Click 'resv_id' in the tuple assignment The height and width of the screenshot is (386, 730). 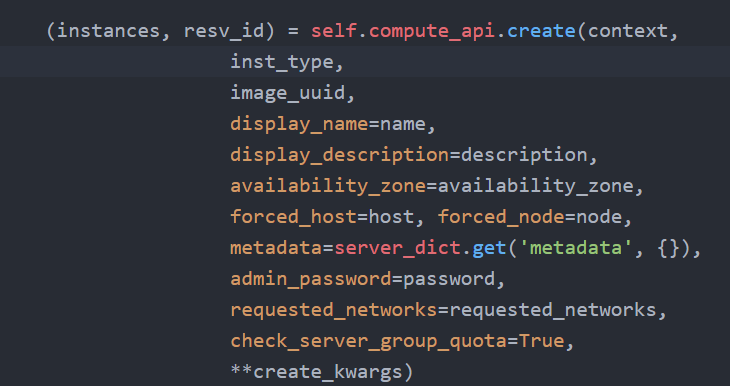[x=224, y=32]
